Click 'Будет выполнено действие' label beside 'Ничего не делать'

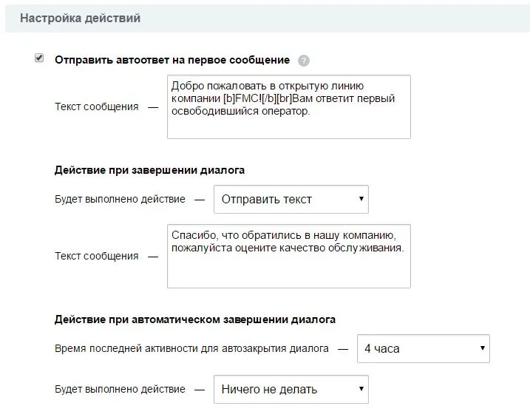[120, 389]
